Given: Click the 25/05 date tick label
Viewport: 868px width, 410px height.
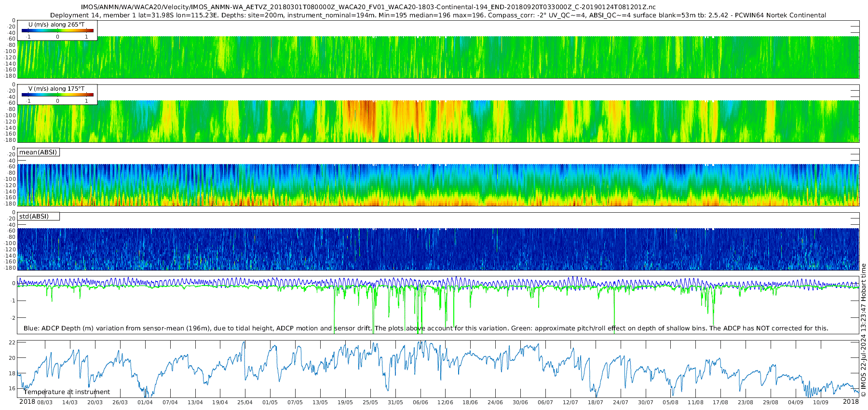Looking at the screenshot, I should tap(370, 402).
